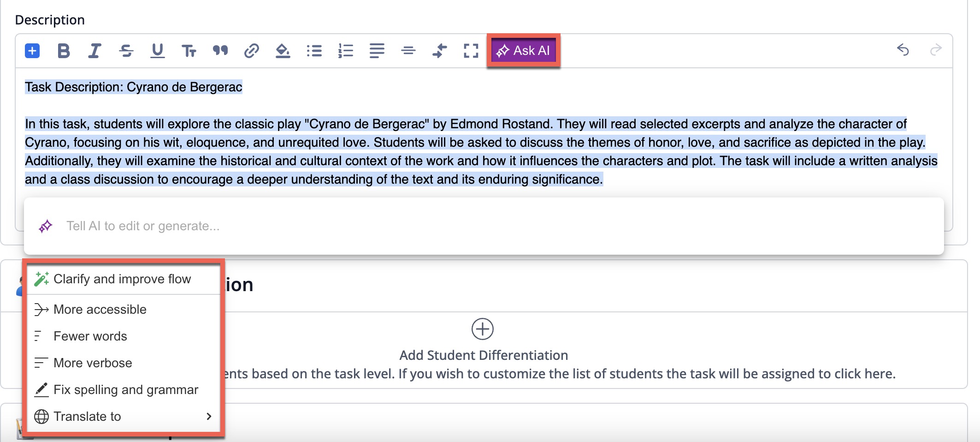Insert a block quote
The image size is (980, 442).
220,51
